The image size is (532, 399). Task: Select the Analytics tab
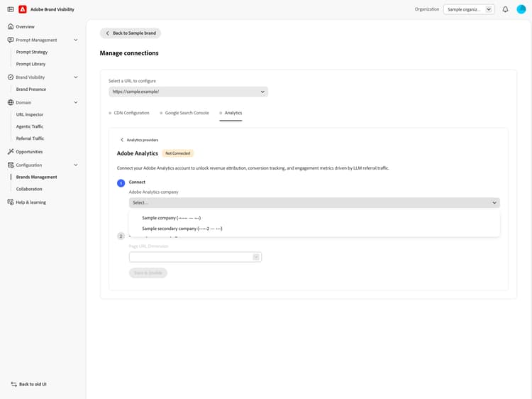pyautogui.click(x=231, y=113)
